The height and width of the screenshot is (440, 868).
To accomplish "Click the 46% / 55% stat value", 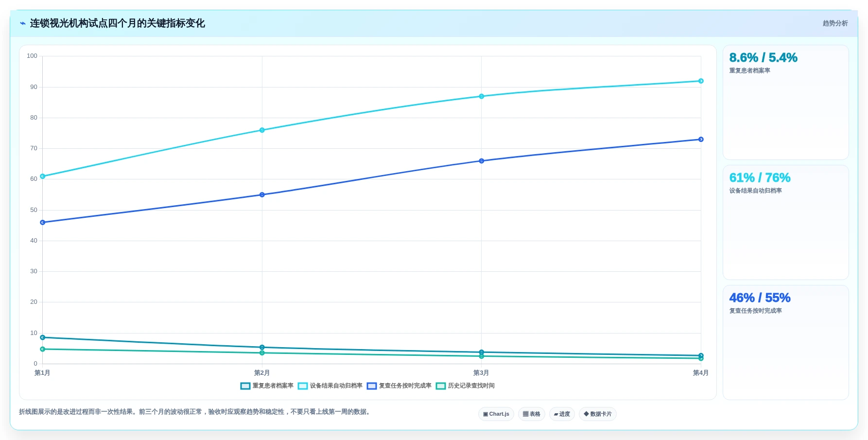I will pos(760,298).
